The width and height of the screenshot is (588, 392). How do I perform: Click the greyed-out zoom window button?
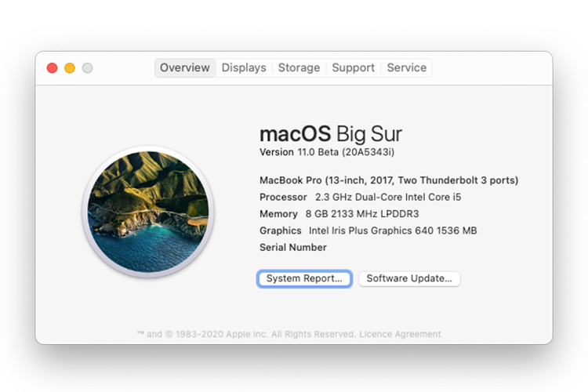click(87, 68)
